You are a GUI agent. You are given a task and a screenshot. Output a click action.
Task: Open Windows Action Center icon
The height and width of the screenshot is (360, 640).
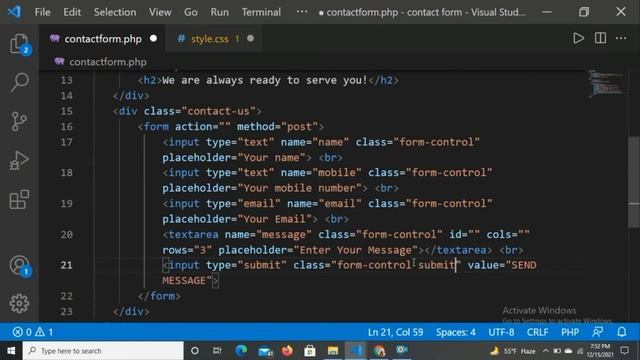coord(624,351)
